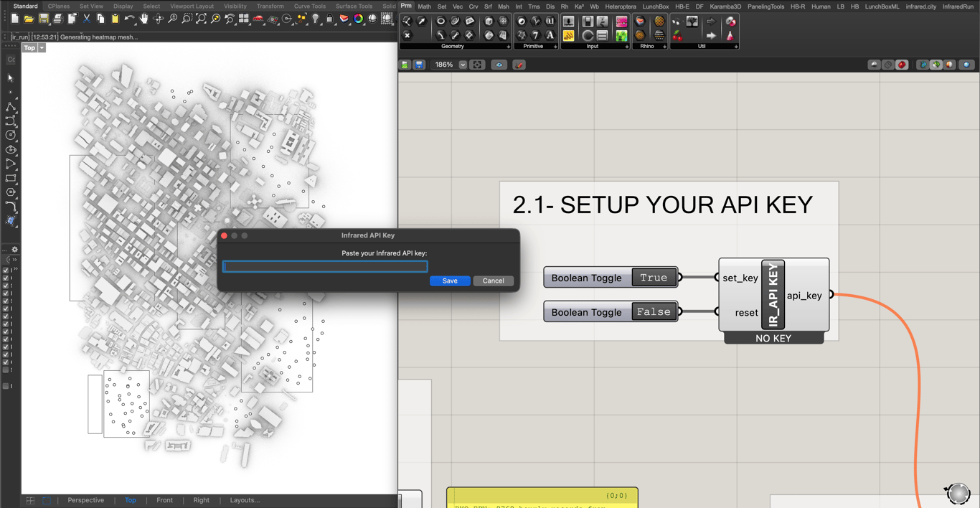The height and width of the screenshot is (508, 980).
Task: Switch to the Perspective viewport tab
Action: pyautogui.click(x=85, y=500)
